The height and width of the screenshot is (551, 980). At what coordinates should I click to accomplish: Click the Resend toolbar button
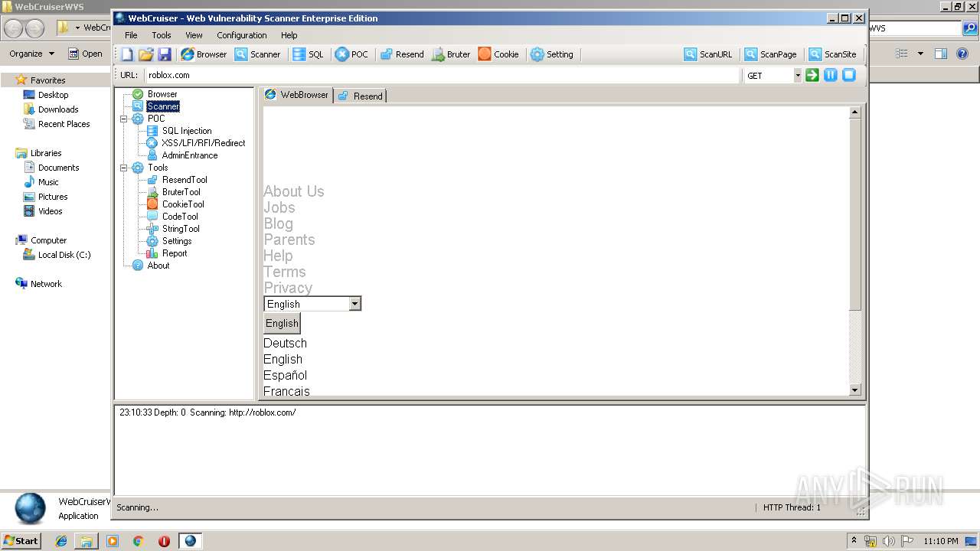tap(402, 54)
